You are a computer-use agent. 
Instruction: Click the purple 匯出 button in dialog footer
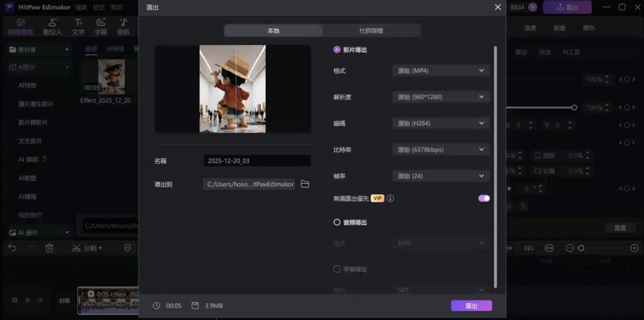pyautogui.click(x=472, y=306)
